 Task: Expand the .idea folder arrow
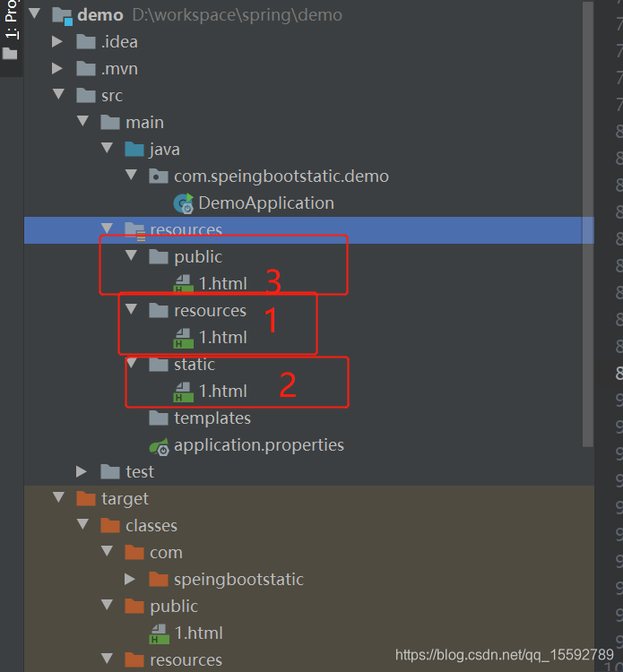pos(57,41)
